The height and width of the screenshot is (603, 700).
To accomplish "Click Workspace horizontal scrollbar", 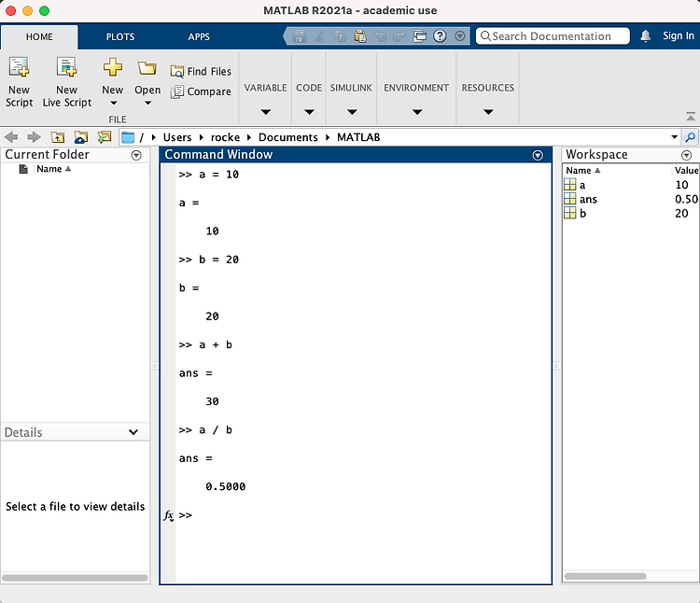I will coord(606,576).
